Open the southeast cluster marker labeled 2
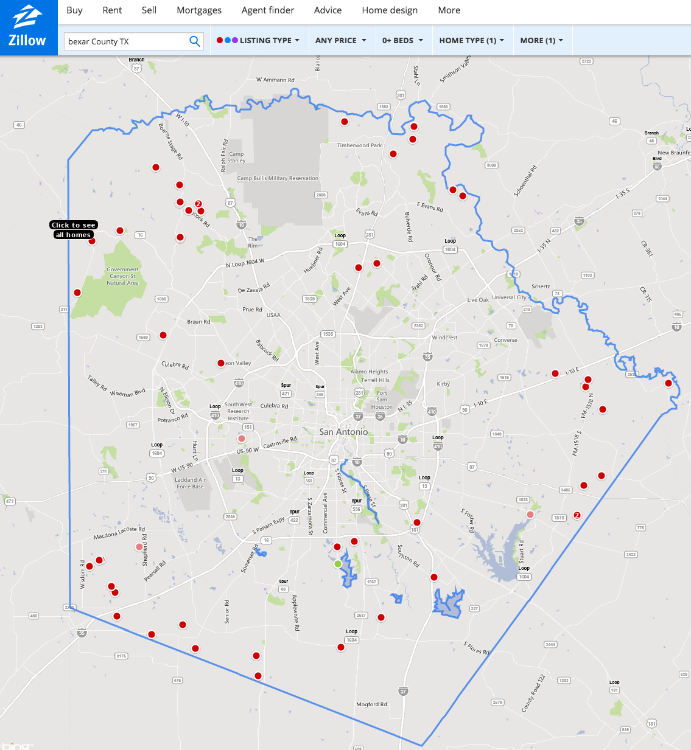 576,516
